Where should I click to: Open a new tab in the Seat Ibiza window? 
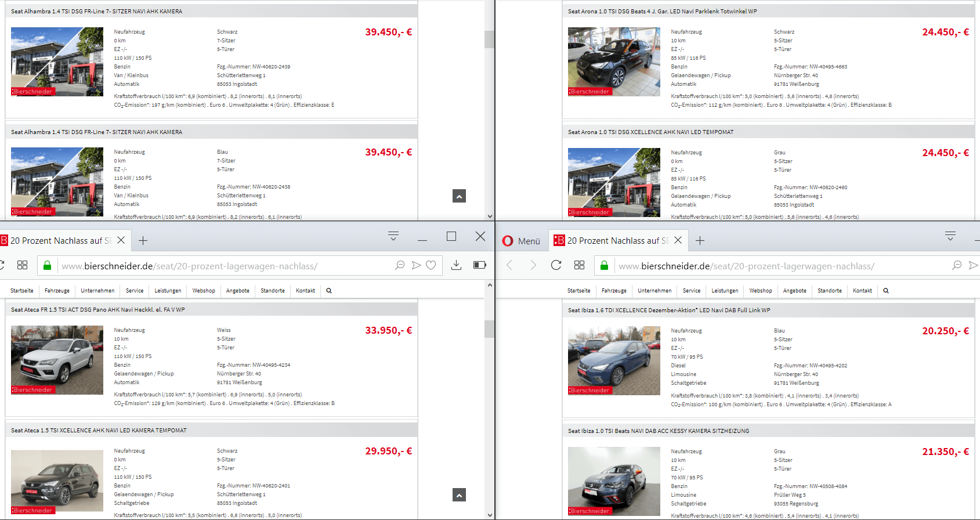[700, 240]
